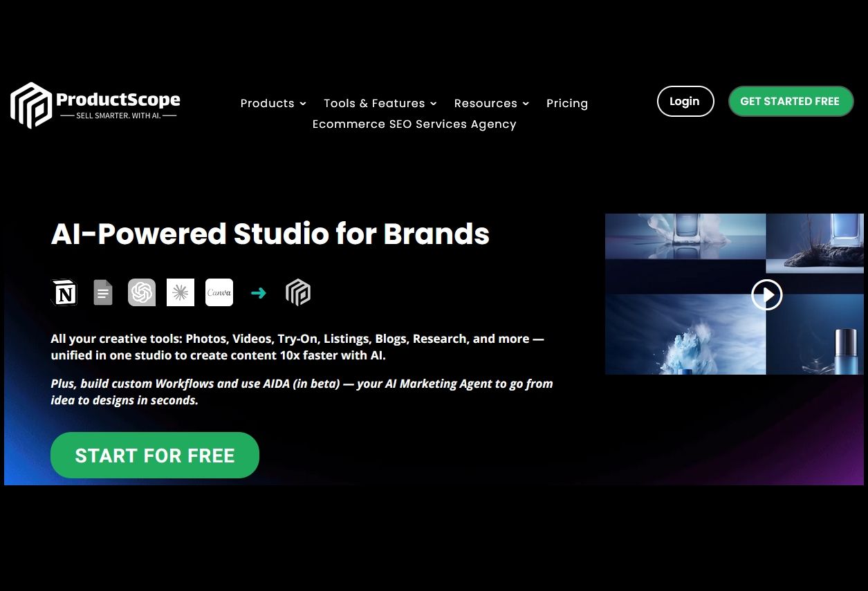This screenshot has width=868, height=591.
Task: Click the Google Docs document icon
Action: [103, 292]
